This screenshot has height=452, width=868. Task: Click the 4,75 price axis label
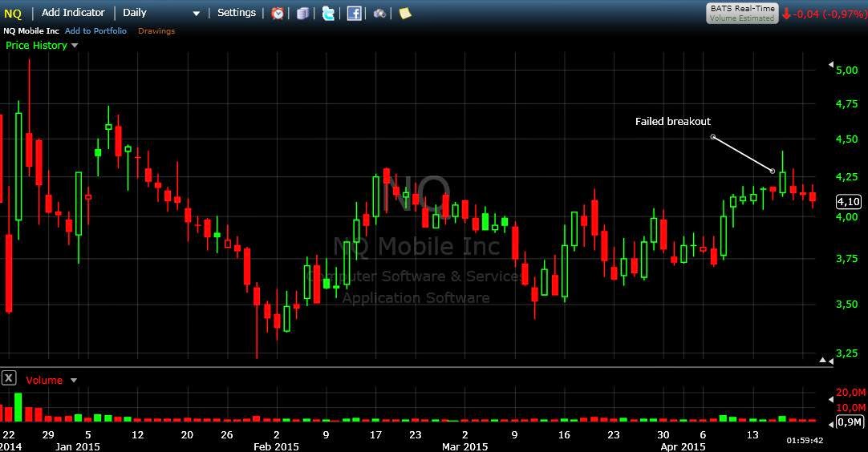pos(846,104)
